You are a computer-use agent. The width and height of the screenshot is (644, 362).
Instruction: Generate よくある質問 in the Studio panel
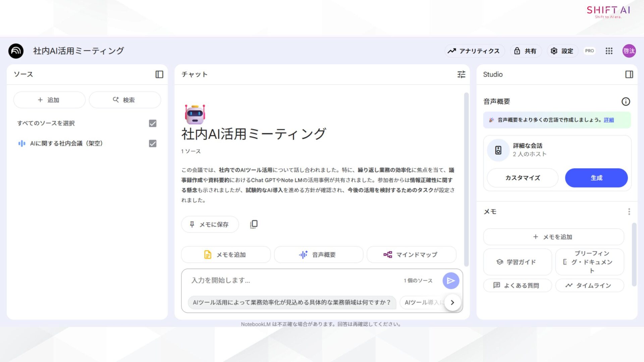point(517,285)
